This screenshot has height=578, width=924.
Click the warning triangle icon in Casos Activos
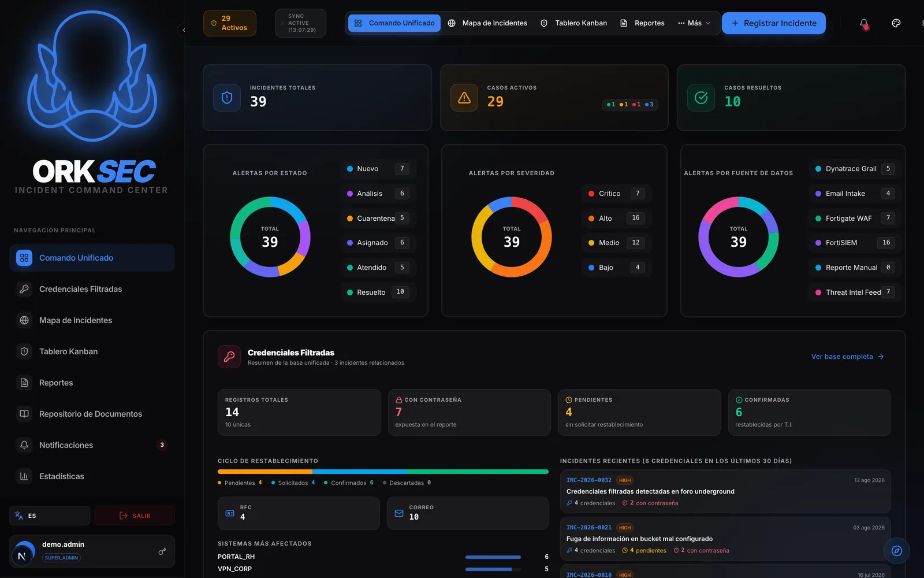pos(464,98)
